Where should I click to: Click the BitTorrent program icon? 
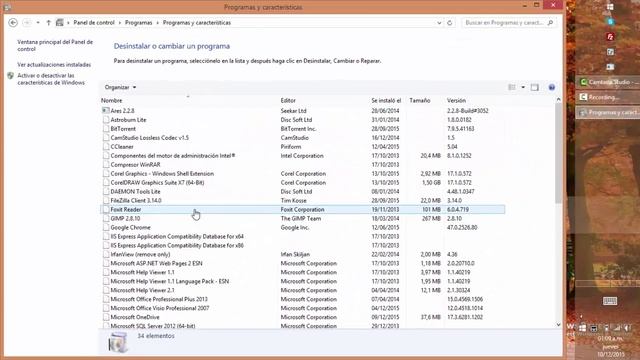(x=106, y=129)
